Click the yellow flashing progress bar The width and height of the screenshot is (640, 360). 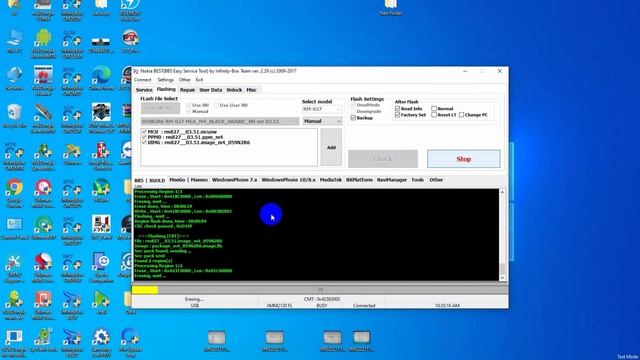[145, 290]
